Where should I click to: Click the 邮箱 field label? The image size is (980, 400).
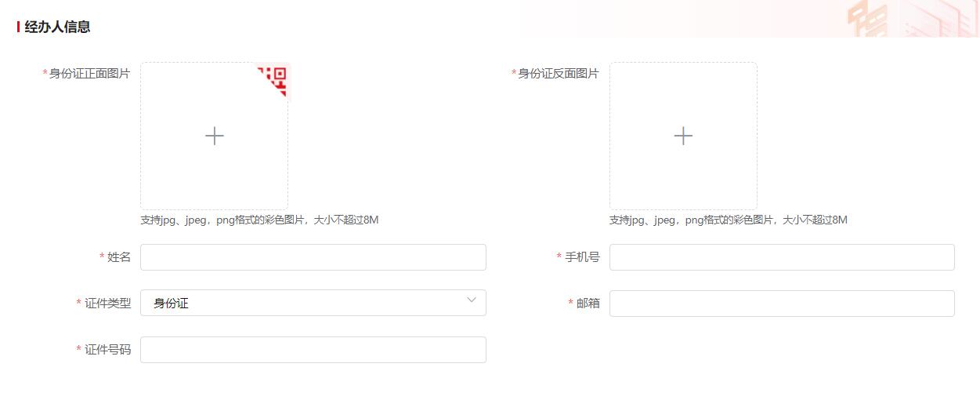(588, 304)
